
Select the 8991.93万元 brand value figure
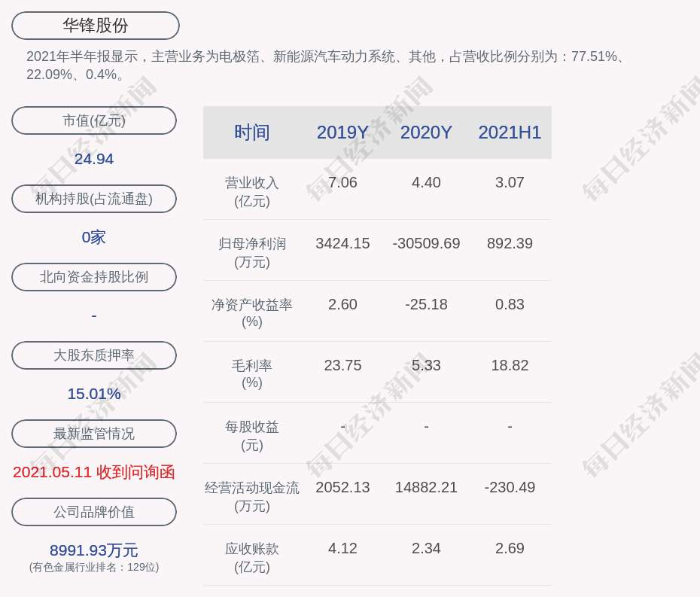tap(94, 550)
